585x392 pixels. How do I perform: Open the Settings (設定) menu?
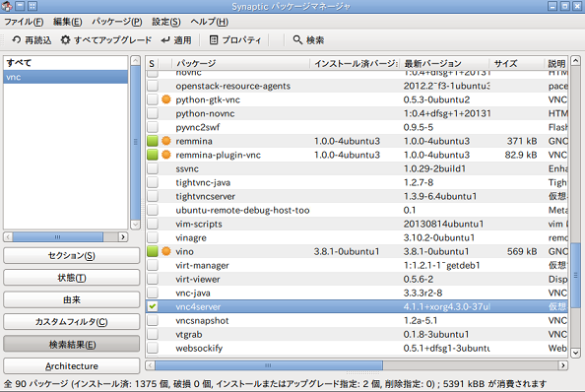coord(166,22)
